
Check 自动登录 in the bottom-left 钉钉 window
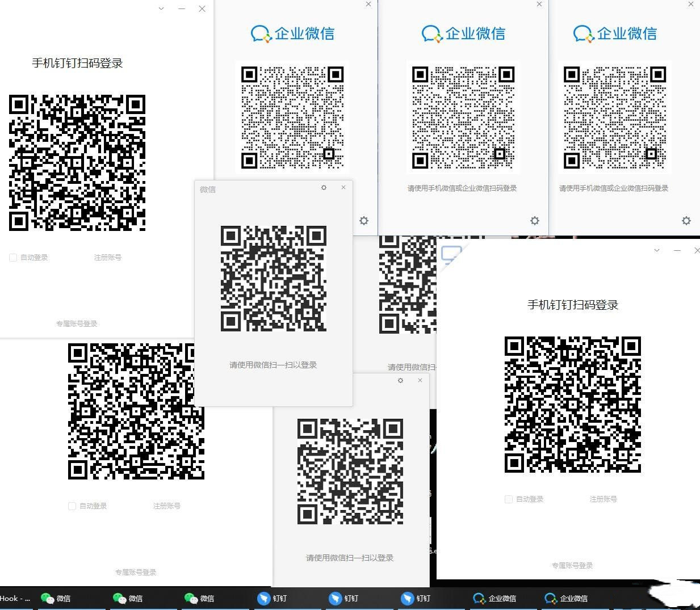(x=72, y=506)
